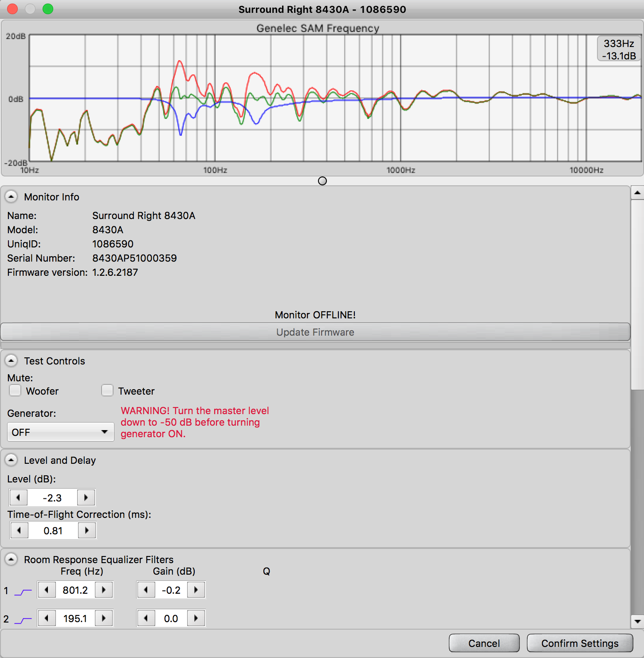The image size is (644, 658).
Task: Click Confirm Settings button
Action: [580, 643]
